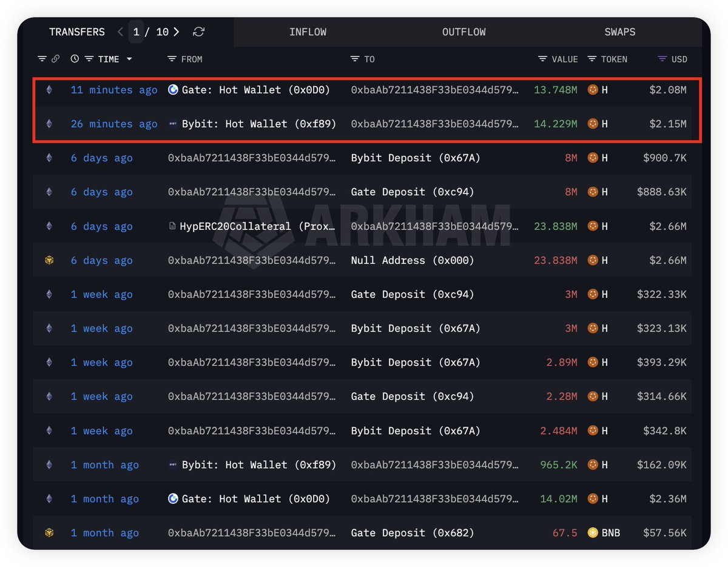Viewport: 728px width, 567px height.
Task: Click the BNB chain icon in the Null Address row
Action: [49, 260]
